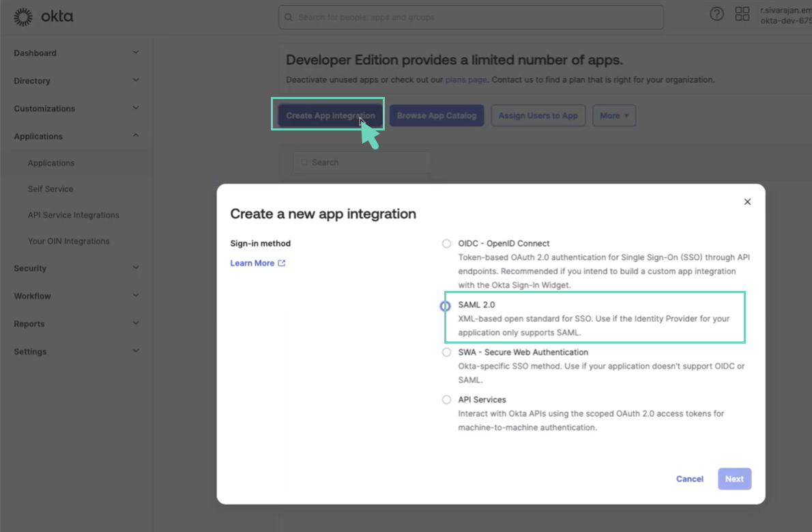Click Cancel in the dialog
The image size is (812, 532).
coord(689,479)
